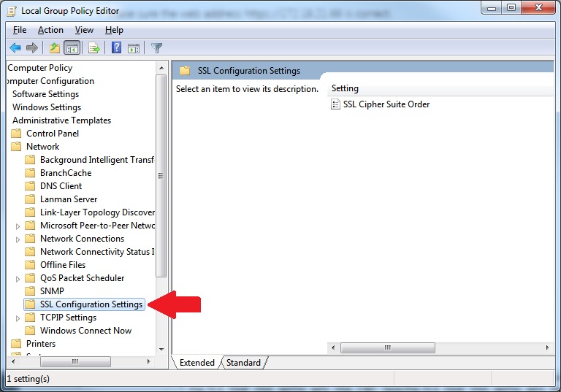Click the Up One Level folder icon
The image size is (561, 392).
coord(55,48)
